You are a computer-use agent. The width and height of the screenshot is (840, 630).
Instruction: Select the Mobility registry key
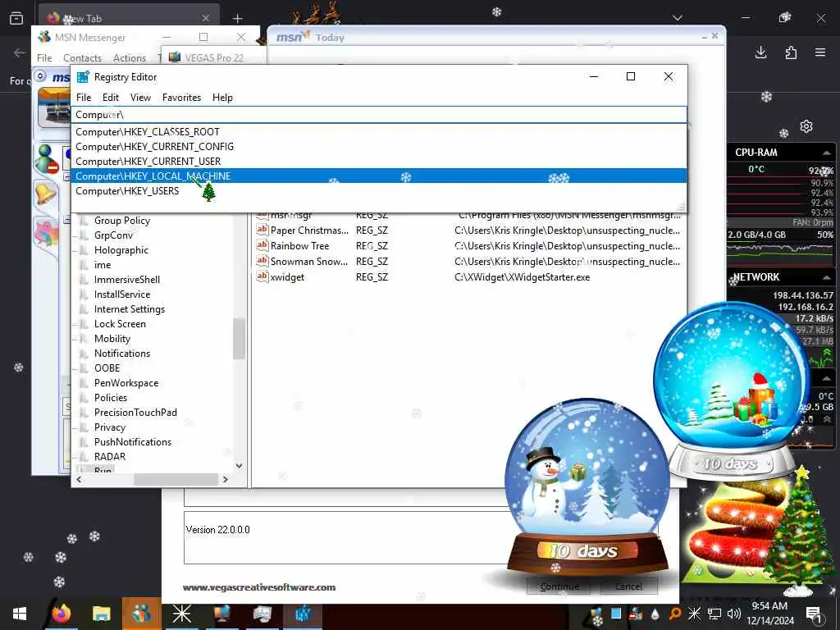(x=112, y=339)
